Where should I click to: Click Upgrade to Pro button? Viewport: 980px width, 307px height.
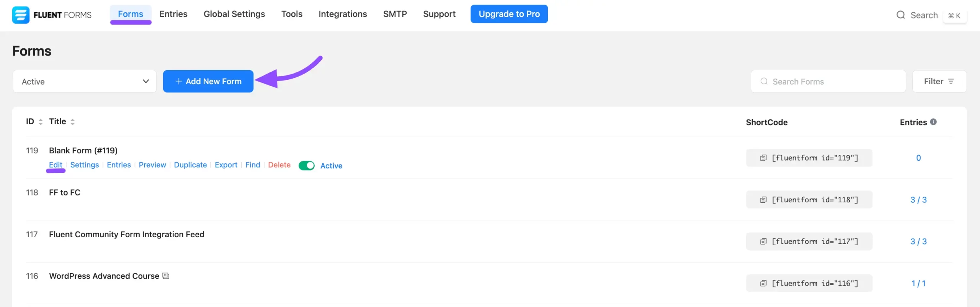pyautogui.click(x=509, y=14)
